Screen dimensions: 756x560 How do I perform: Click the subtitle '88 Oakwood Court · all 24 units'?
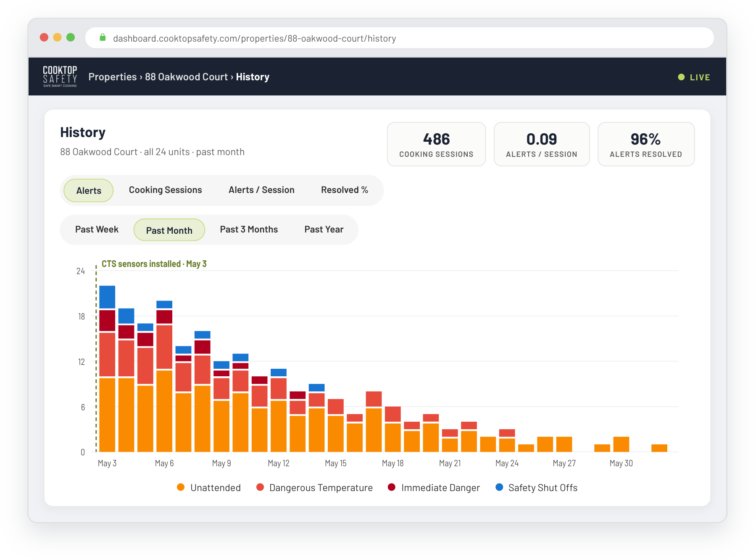[x=125, y=152]
